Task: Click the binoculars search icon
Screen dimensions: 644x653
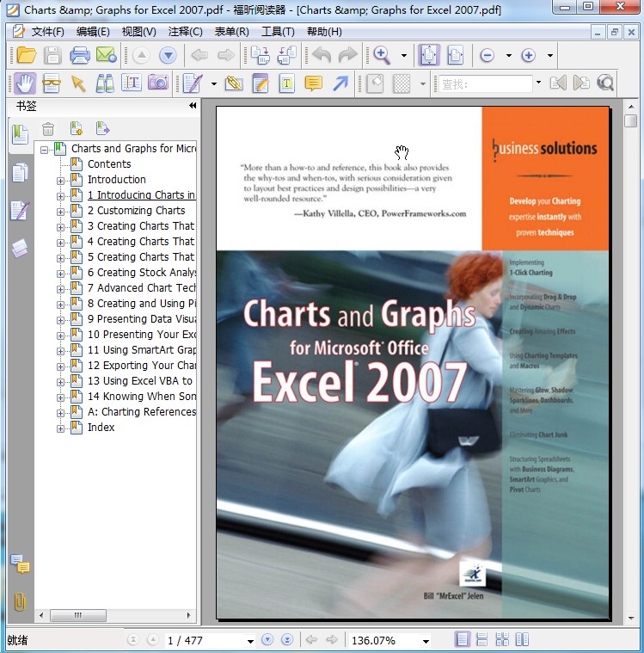Action: coord(105,83)
